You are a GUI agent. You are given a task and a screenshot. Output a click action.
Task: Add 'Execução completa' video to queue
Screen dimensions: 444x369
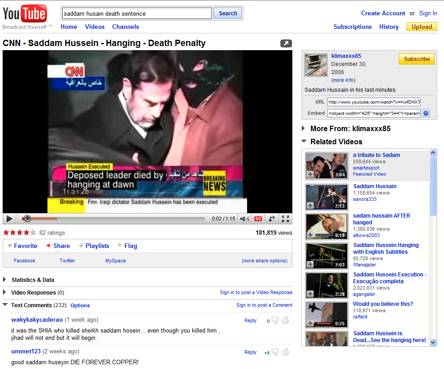[x=310, y=294]
